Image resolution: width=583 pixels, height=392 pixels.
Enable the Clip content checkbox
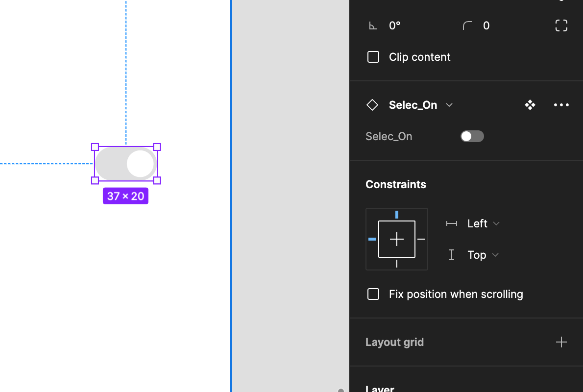tap(373, 57)
